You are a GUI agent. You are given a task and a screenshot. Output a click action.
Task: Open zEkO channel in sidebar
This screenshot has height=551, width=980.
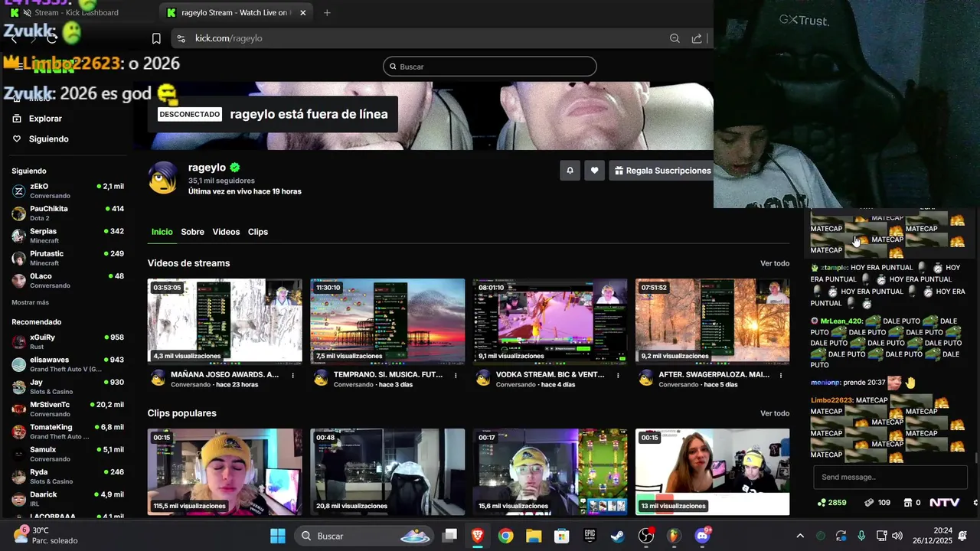(x=67, y=191)
